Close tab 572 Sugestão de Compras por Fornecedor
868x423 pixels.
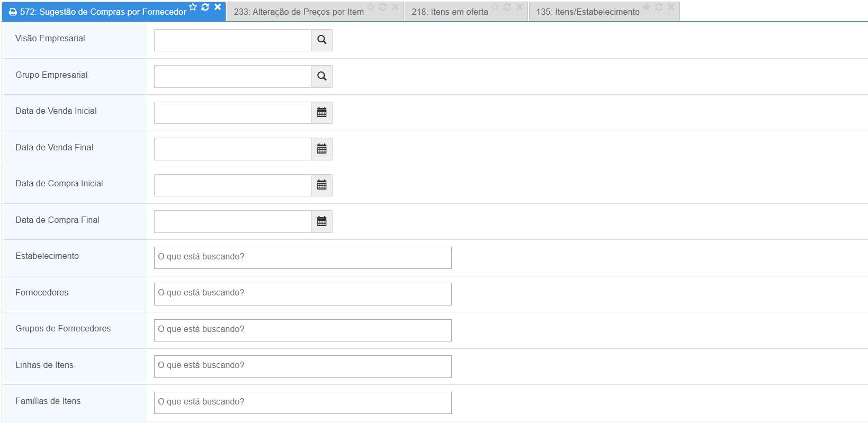218,7
